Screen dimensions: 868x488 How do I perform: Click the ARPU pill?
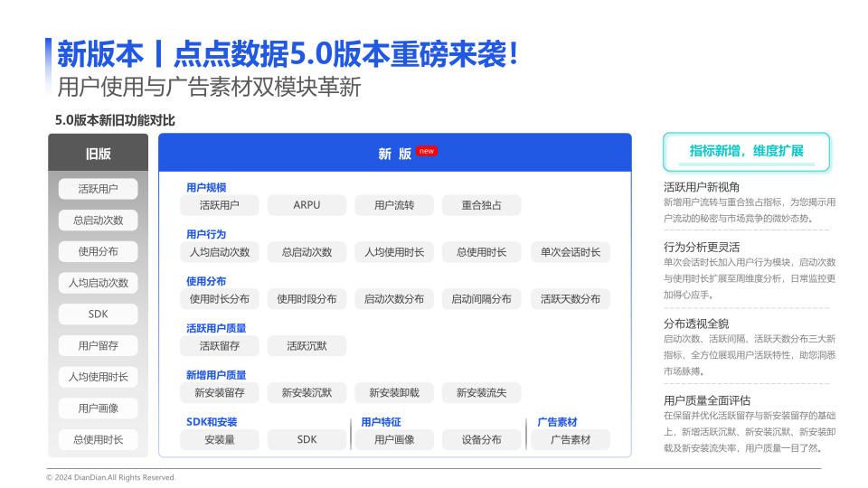307,205
